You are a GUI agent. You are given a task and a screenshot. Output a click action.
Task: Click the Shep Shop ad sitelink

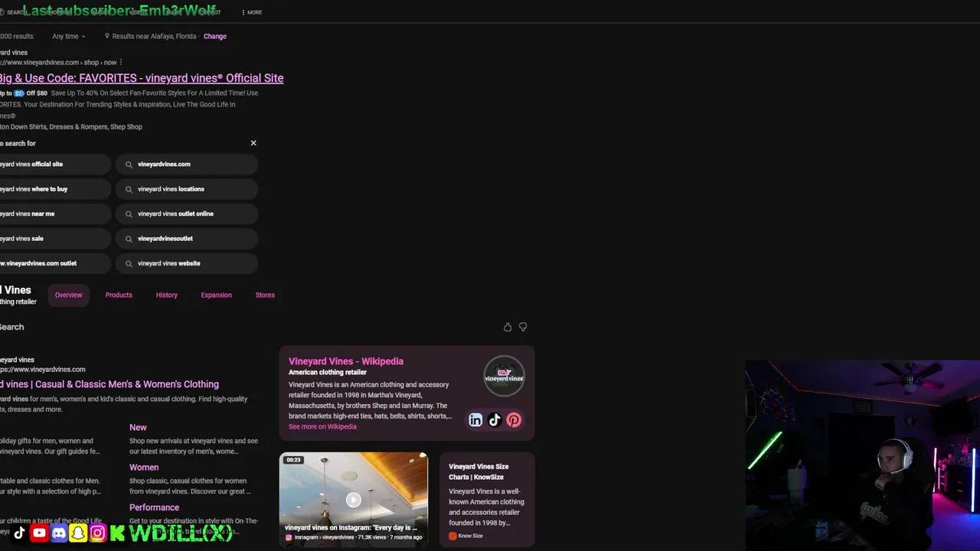126,127
